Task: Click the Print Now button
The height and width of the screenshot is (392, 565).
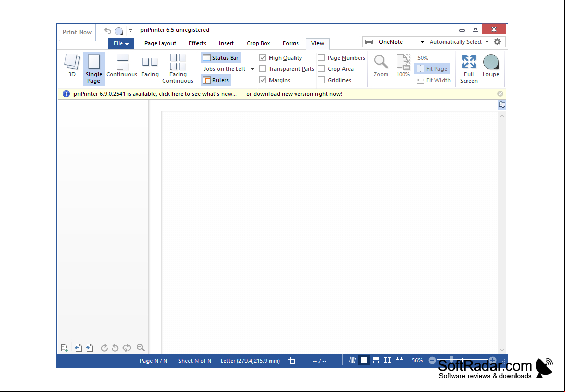Action: tap(77, 32)
